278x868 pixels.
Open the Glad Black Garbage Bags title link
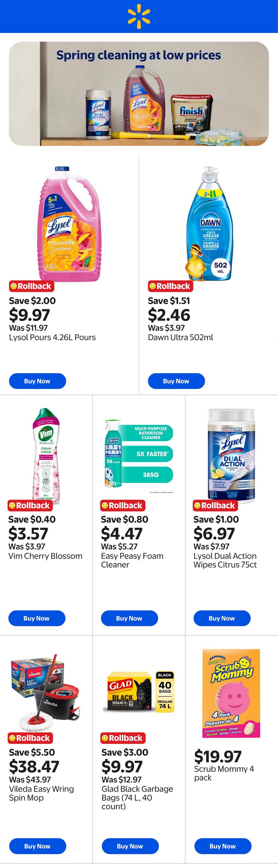pos(137,798)
